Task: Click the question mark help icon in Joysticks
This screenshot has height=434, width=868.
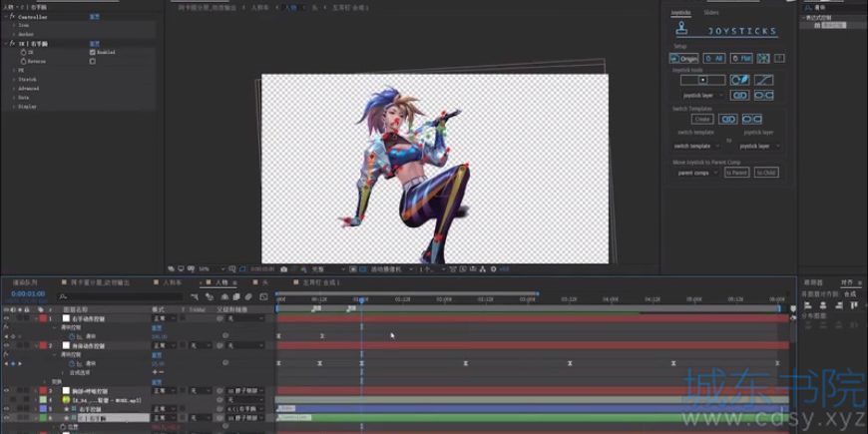Action: point(779,58)
